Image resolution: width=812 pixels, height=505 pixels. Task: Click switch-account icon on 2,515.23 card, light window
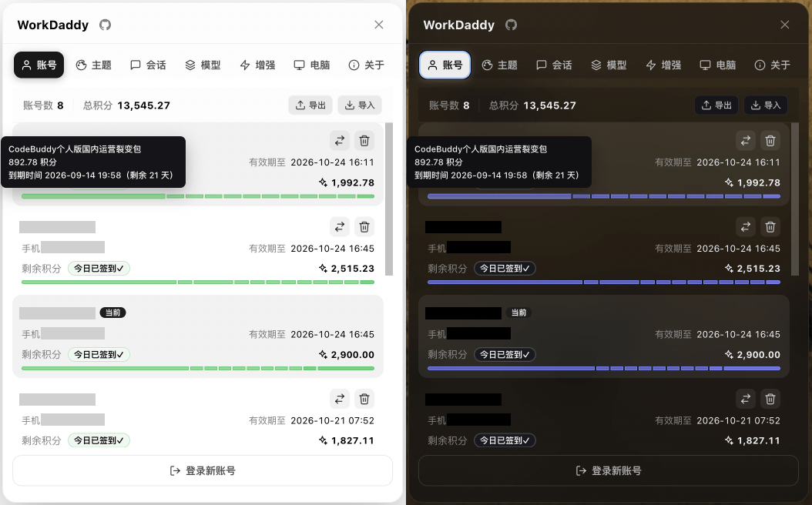[x=340, y=226]
